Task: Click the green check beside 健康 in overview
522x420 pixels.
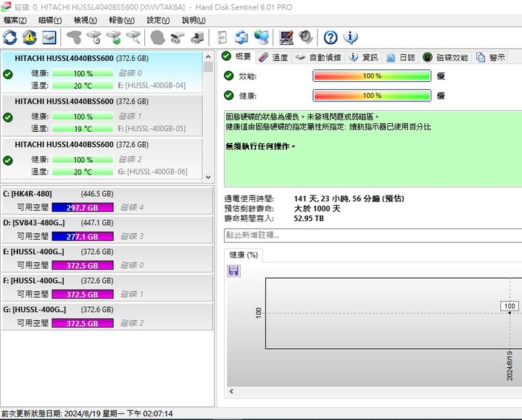Action: tap(228, 96)
